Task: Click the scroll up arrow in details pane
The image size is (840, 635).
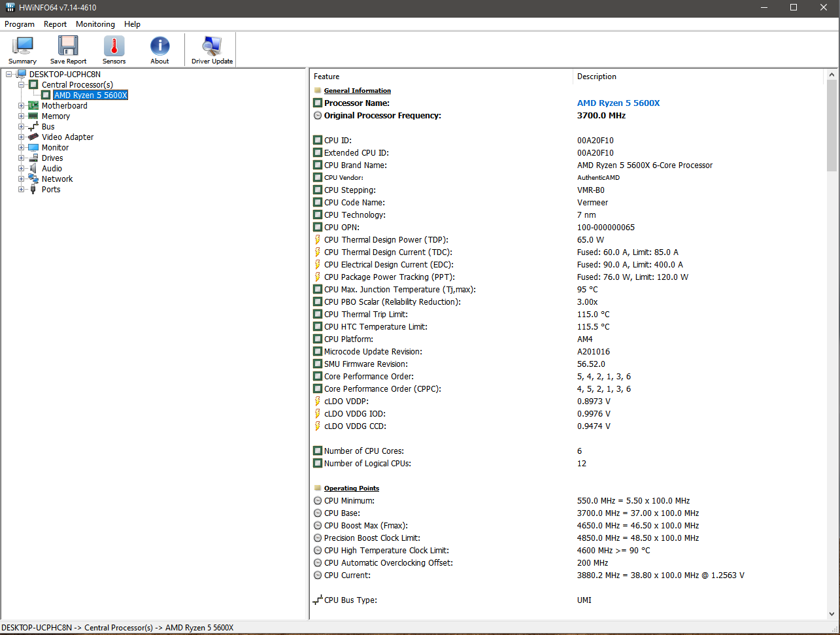Action: pos(832,75)
